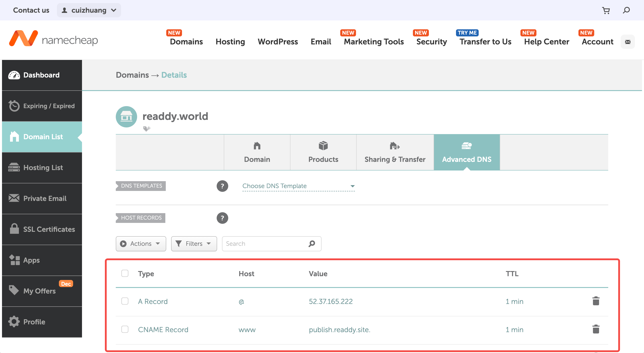This screenshot has width=644, height=353.
Task: Open the Actions dropdown
Action: [141, 244]
